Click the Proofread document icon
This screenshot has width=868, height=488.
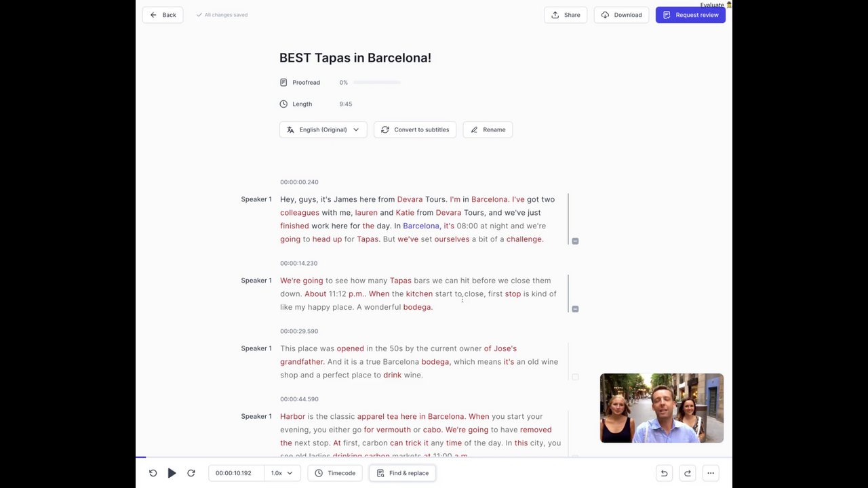pos(283,83)
